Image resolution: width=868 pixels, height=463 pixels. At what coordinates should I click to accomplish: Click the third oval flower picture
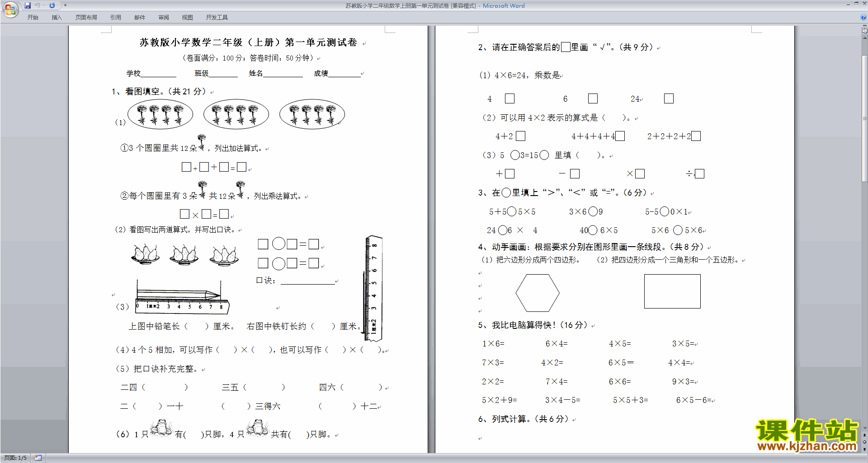312,114
